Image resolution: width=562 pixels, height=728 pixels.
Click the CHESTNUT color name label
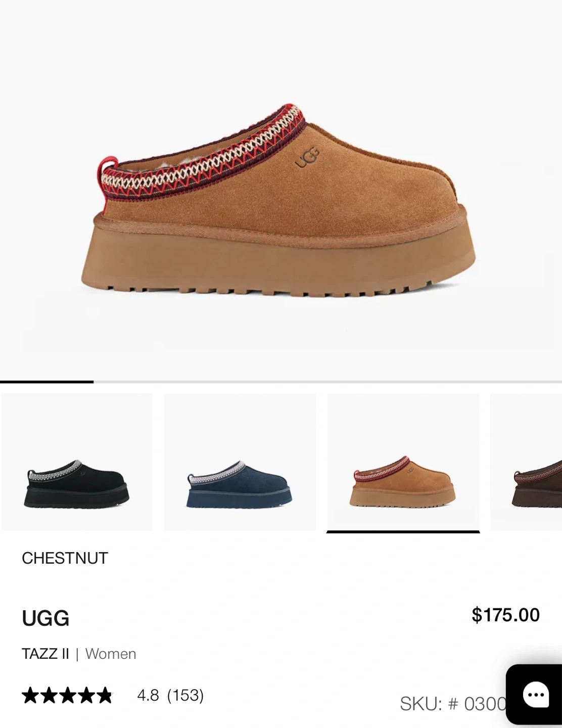65,558
